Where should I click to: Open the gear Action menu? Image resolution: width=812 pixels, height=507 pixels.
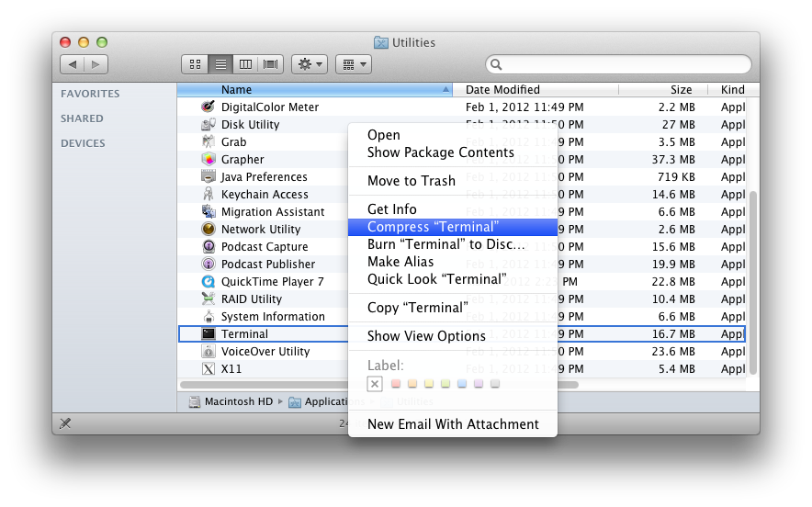[x=310, y=64]
